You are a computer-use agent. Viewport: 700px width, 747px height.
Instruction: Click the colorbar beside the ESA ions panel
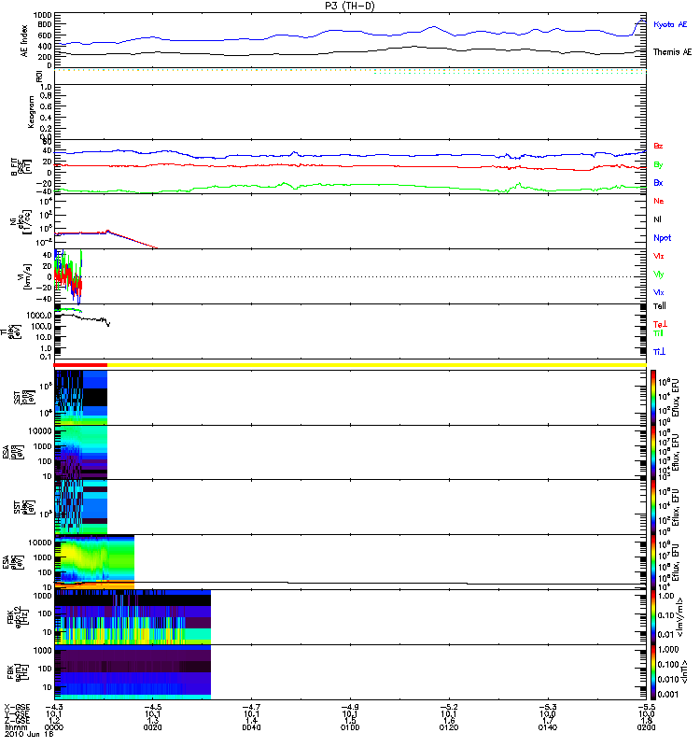click(652, 452)
